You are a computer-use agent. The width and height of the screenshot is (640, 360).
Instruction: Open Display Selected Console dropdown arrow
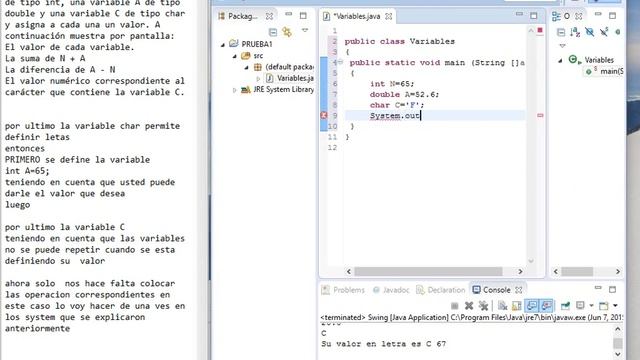[x=591, y=305]
